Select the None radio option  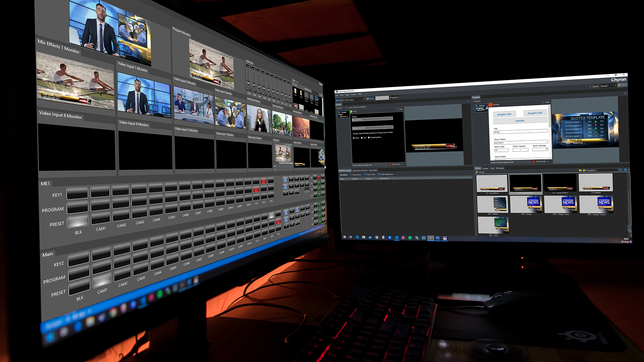point(354,138)
